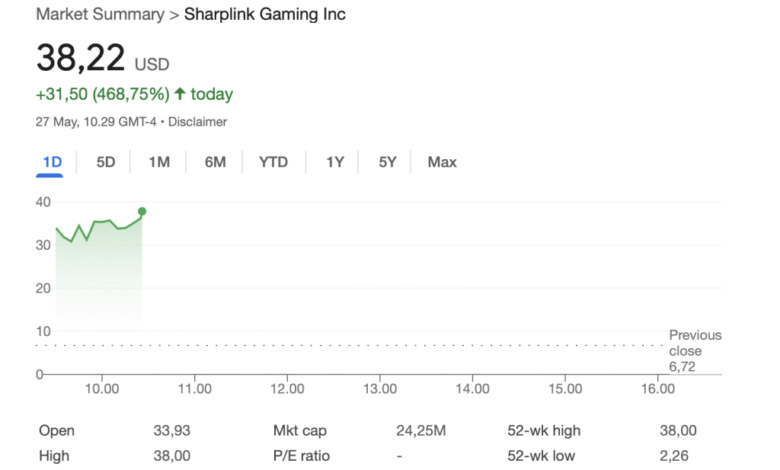This screenshot has width=780, height=470.
Task: Click the Mkt cap value 24,25M
Action: [420, 431]
